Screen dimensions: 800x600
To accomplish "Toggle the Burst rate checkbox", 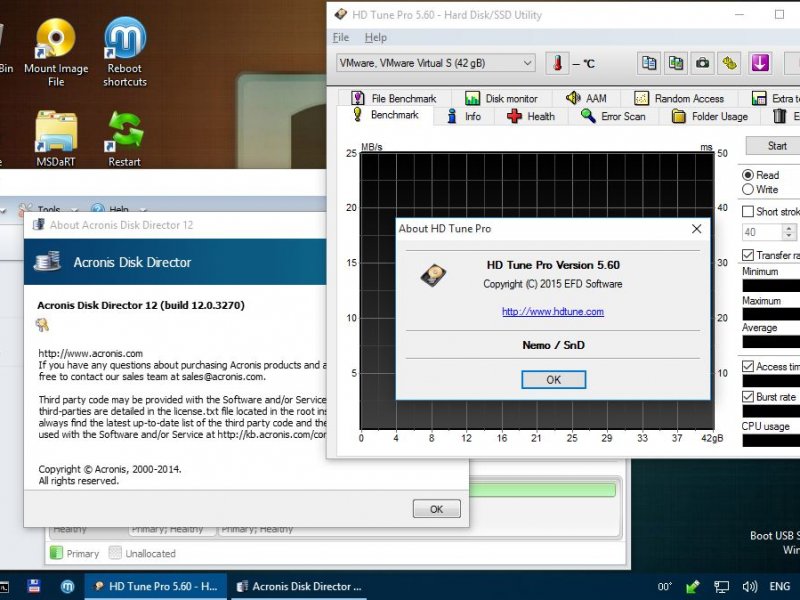I will coord(748,396).
